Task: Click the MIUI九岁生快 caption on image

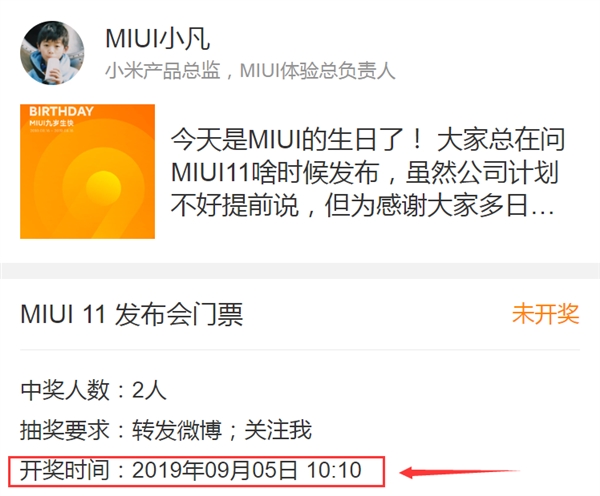Action: click(51, 123)
